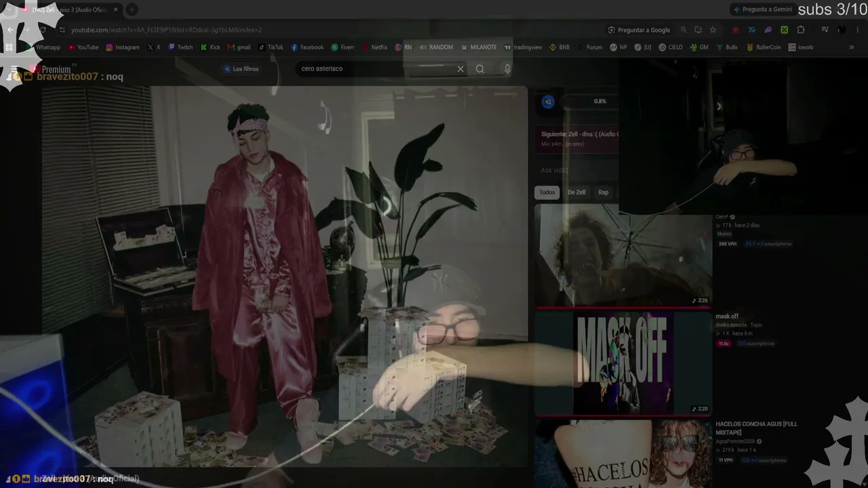Open the mask off video thumbnail
This screenshot has height=488, width=868.
coord(623,363)
